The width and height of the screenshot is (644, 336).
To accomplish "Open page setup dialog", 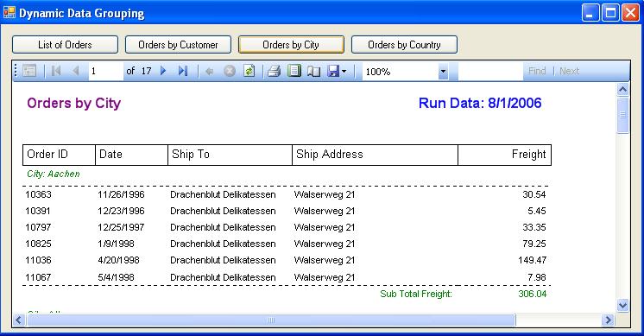I will click(x=313, y=71).
